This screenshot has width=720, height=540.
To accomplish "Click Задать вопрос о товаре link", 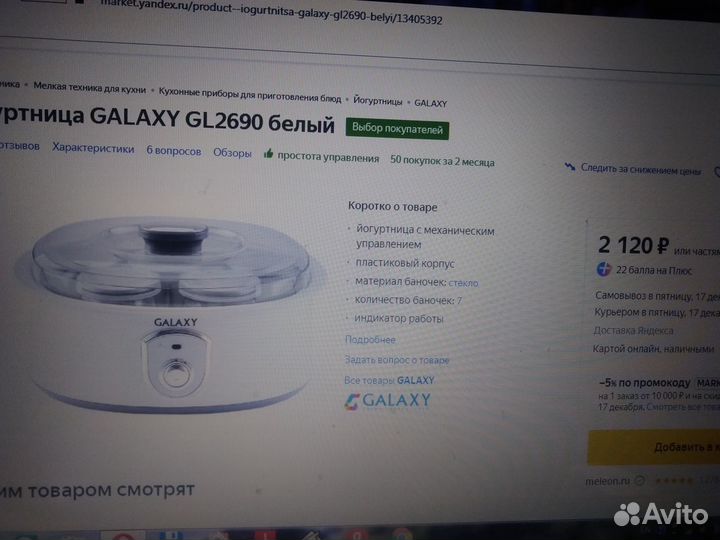I will pyautogui.click(x=397, y=360).
